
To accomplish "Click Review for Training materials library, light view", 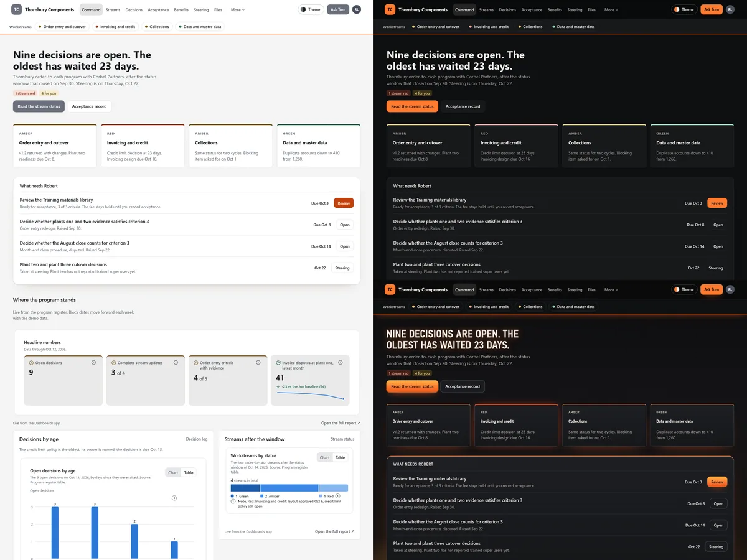I will [x=344, y=203].
